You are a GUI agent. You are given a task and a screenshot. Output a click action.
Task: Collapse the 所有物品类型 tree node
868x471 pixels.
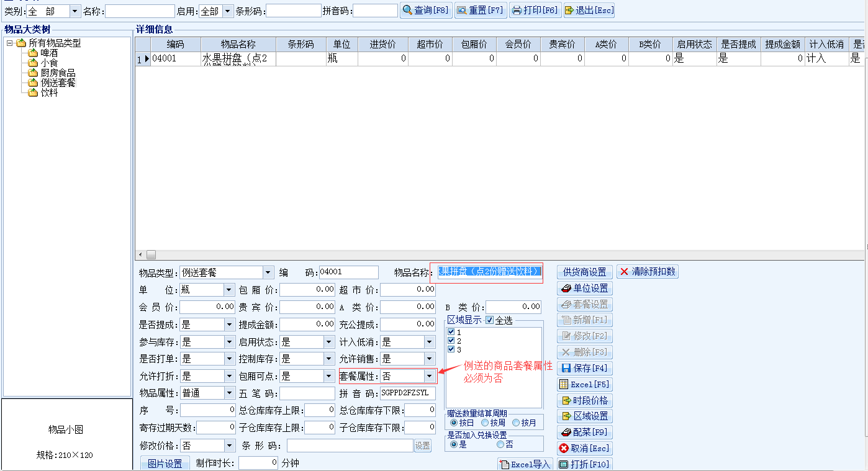point(10,43)
